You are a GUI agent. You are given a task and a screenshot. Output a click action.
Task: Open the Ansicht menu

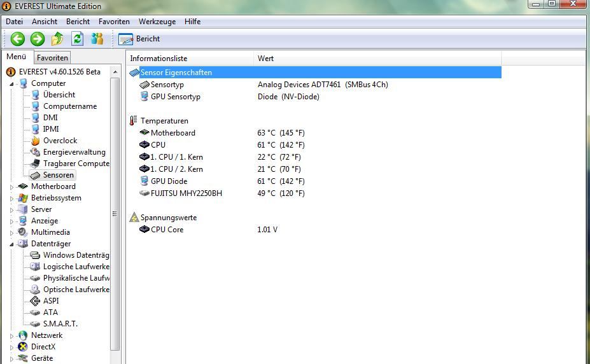pos(45,22)
